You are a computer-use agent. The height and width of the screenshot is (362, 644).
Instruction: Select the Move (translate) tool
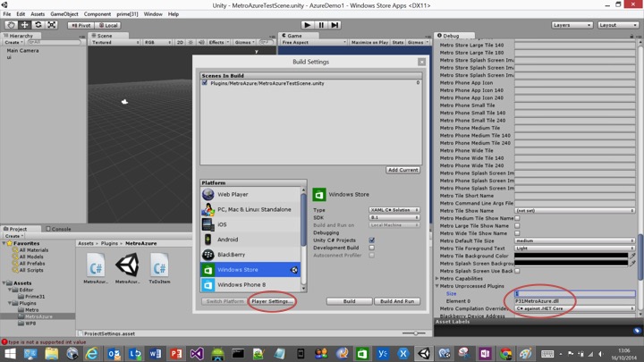25,25
